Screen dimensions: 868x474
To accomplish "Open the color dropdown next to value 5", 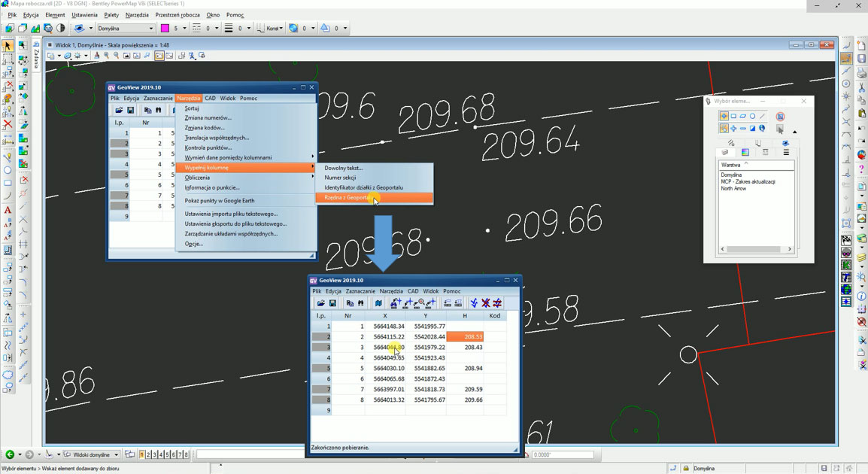I will (185, 29).
